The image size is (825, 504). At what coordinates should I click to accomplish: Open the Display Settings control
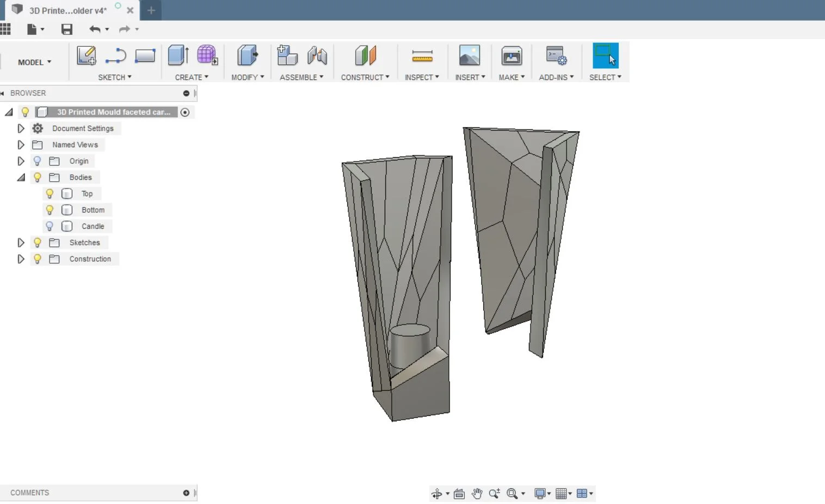[541, 493]
